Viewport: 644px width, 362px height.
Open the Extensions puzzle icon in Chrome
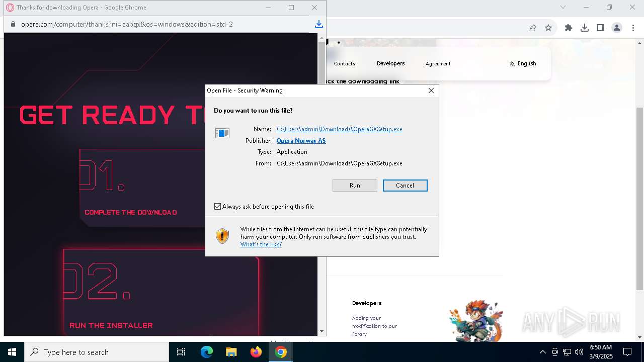coord(569,28)
